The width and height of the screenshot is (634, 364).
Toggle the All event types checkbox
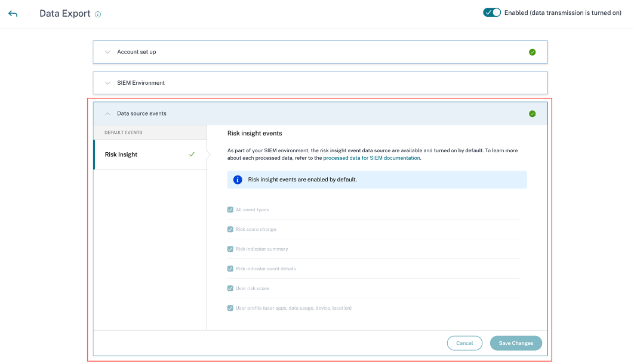[x=230, y=210]
